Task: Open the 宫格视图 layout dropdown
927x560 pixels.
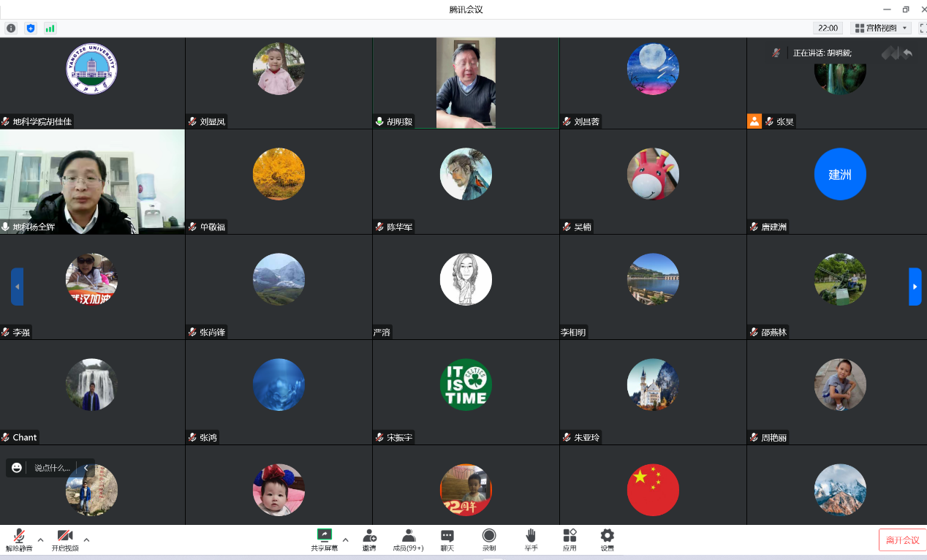Action: [x=882, y=28]
